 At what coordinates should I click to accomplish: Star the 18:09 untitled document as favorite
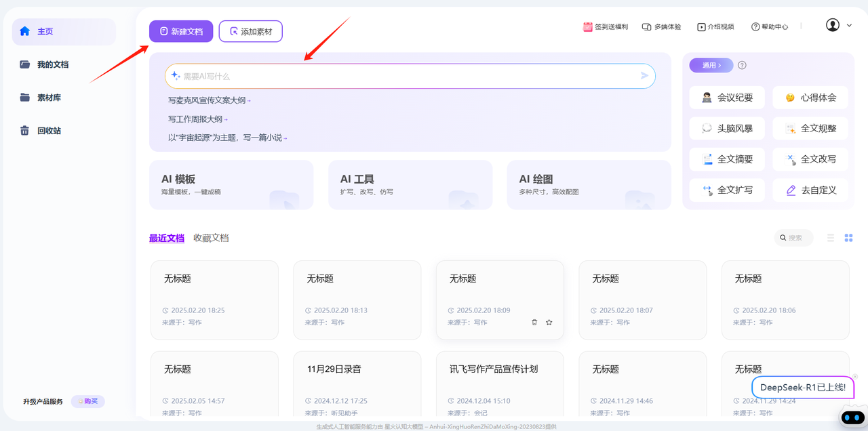549,323
